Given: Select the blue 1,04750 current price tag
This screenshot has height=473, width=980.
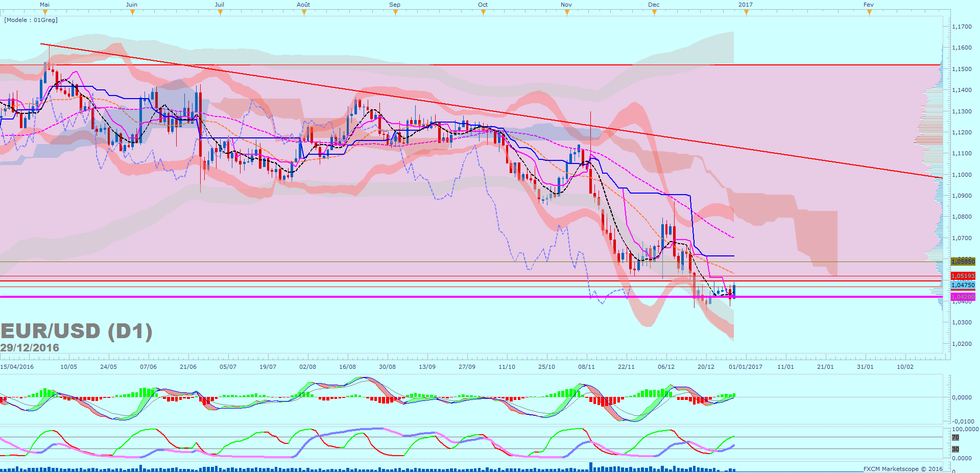Looking at the screenshot, I should (963, 285).
